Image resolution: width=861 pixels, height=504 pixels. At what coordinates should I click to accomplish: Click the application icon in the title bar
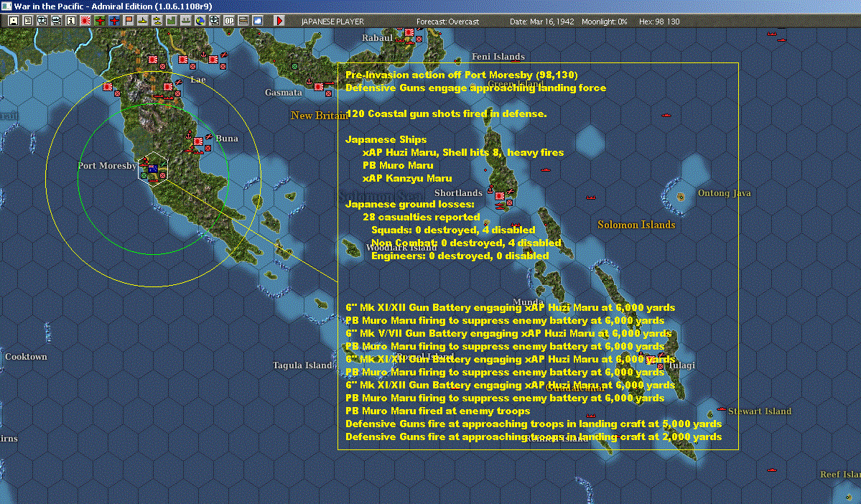[6, 6]
